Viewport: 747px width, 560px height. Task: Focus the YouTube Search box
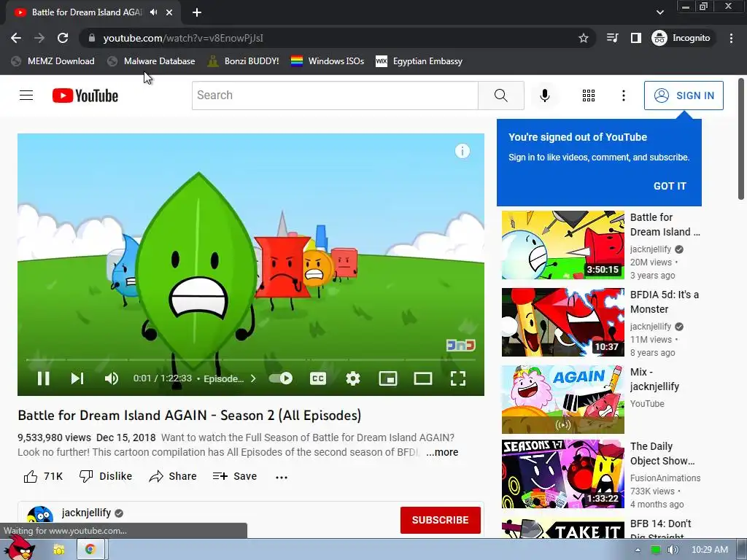click(x=335, y=96)
